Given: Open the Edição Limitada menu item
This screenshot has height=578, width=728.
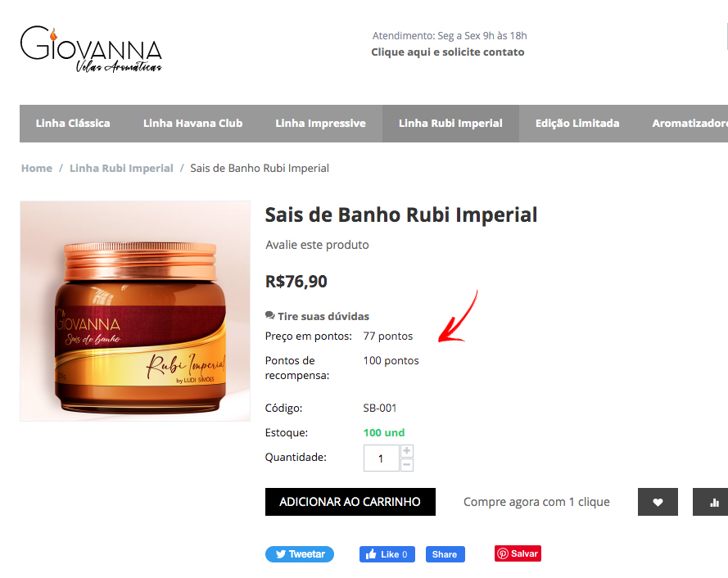Looking at the screenshot, I should pos(577,124).
